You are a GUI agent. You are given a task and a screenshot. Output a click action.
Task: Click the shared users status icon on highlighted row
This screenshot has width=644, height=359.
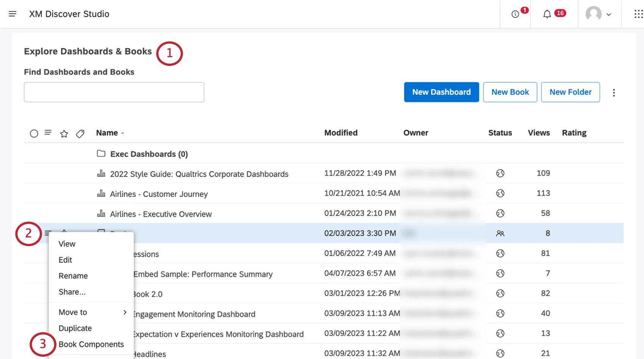(500, 233)
